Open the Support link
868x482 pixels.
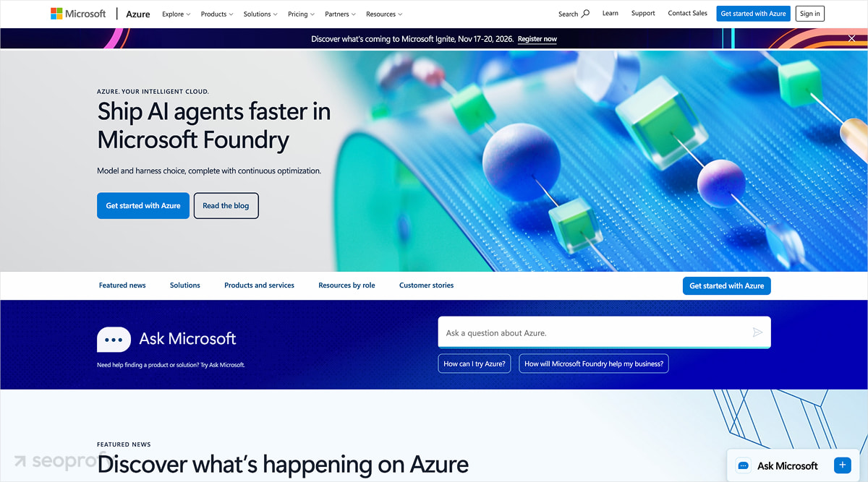(643, 13)
